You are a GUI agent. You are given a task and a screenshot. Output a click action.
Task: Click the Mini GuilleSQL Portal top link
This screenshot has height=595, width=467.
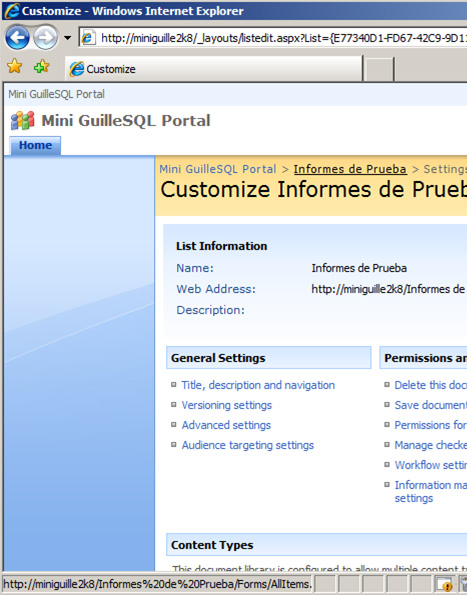tap(57, 94)
